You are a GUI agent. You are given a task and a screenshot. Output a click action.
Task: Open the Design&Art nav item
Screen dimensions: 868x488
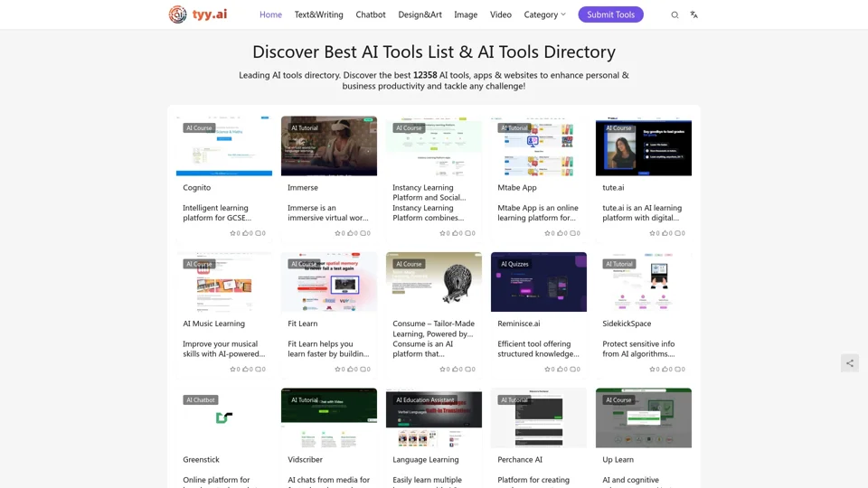point(420,15)
